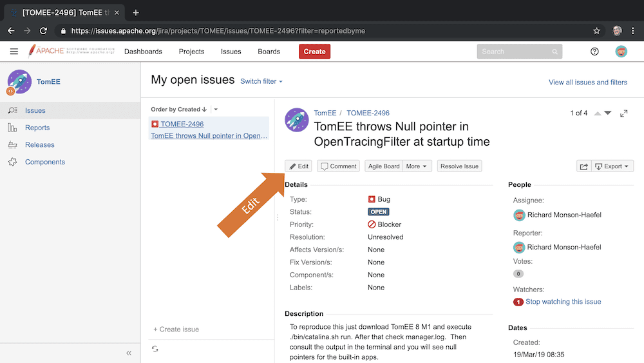Expand the issue to full view
The height and width of the screenshot is (363, 644).
[623, 113]
